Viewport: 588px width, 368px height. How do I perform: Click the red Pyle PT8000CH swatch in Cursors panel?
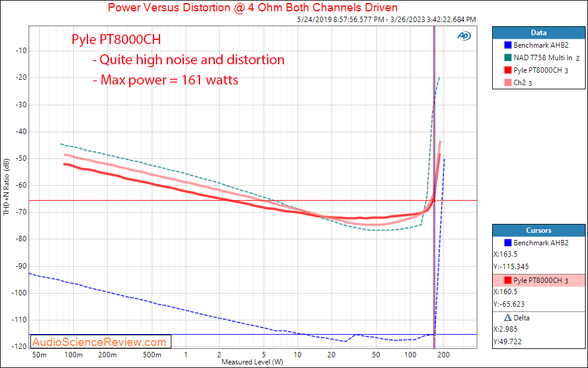pos(508,280)
